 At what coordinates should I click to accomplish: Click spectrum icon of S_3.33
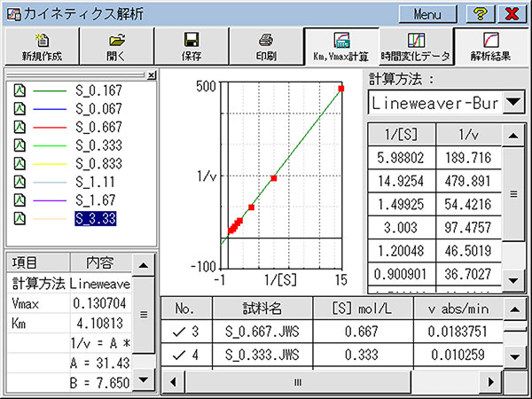point(20,219)
